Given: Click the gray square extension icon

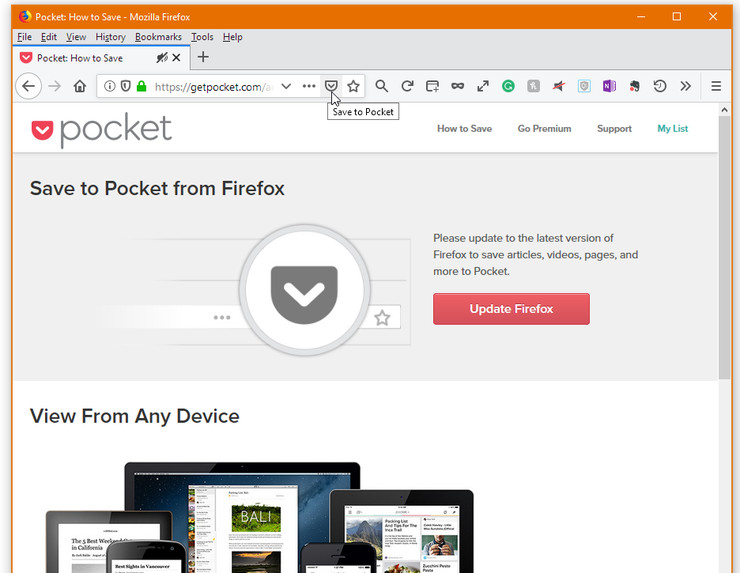Looking at the screenshot, I should tap(533, 86).
